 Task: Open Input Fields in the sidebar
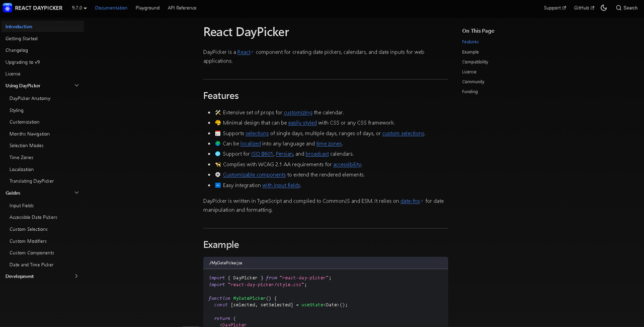click(22, 206)
